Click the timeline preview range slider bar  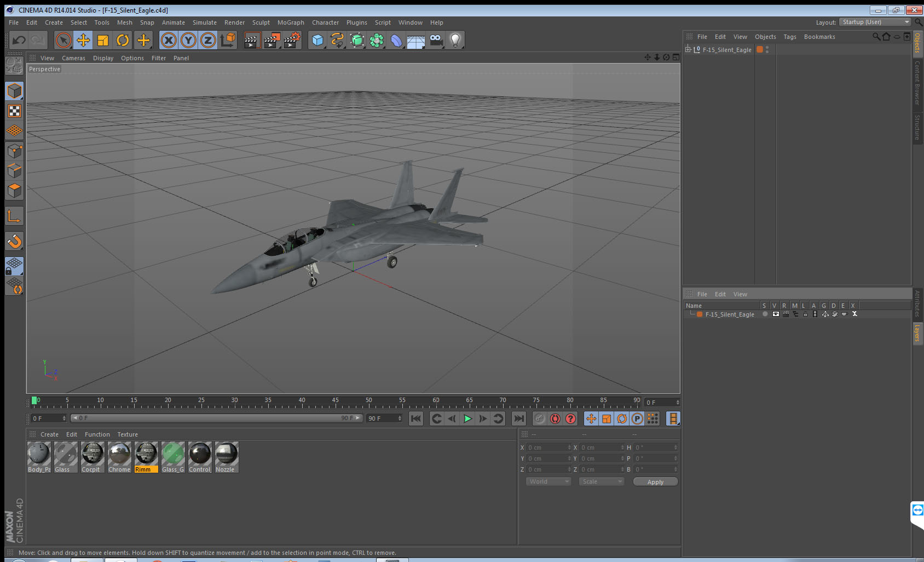pyautogui.click(x=216, y=418)
